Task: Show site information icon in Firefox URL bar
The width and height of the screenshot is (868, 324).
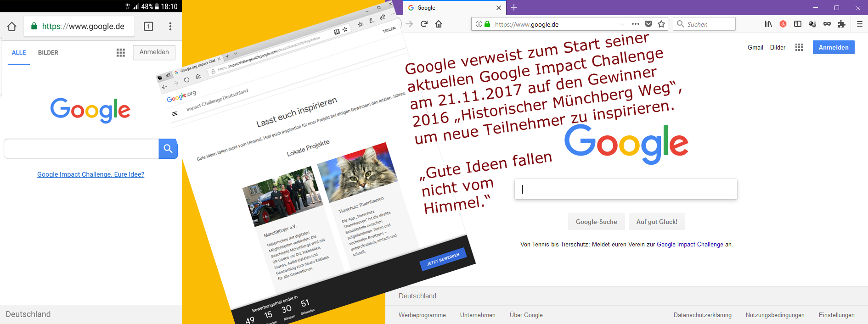Action: (x=479, y=24)
